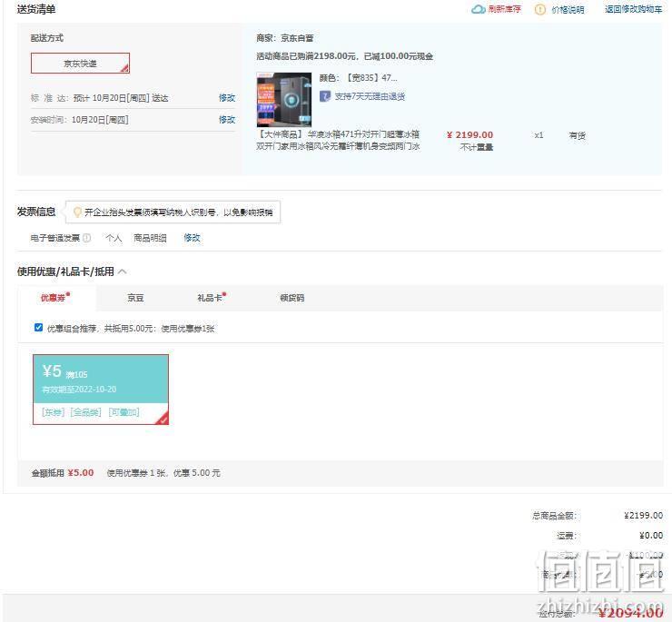Click 支持7天无理由退货 text
Screen dimensions: 672x622
point(370,96)
